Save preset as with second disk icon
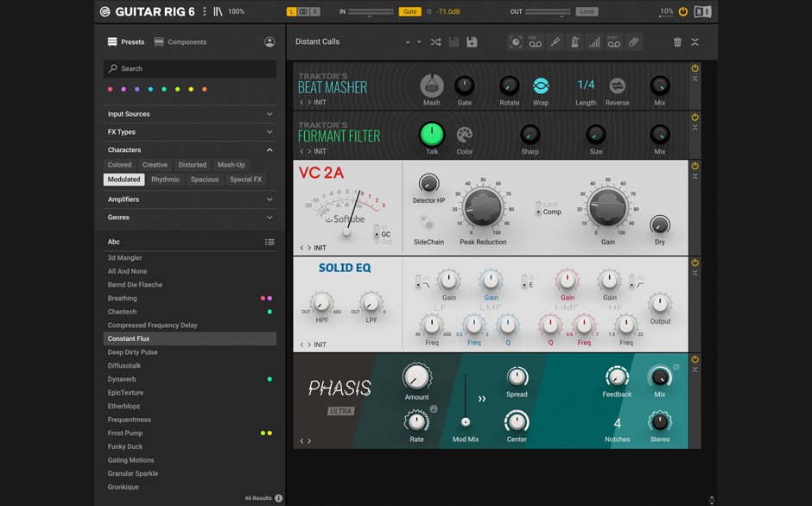The height and width of the screenshot is (506, 812). pyautogui.click(x=472, y=42)
